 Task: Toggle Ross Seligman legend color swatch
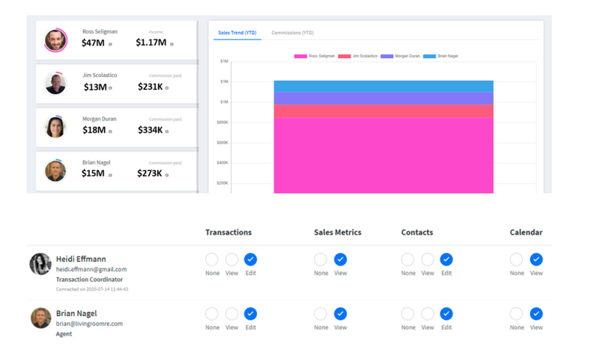pyautogui.click(x=301, y=56)
